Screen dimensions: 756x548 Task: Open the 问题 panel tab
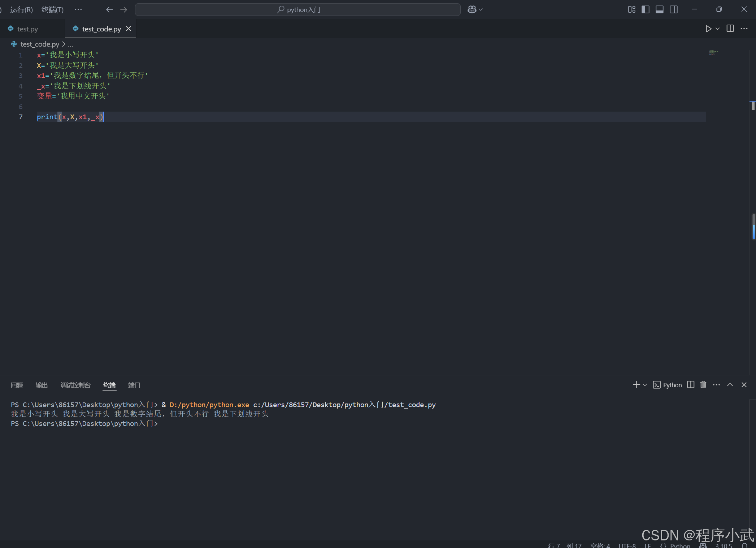(17, 385)
